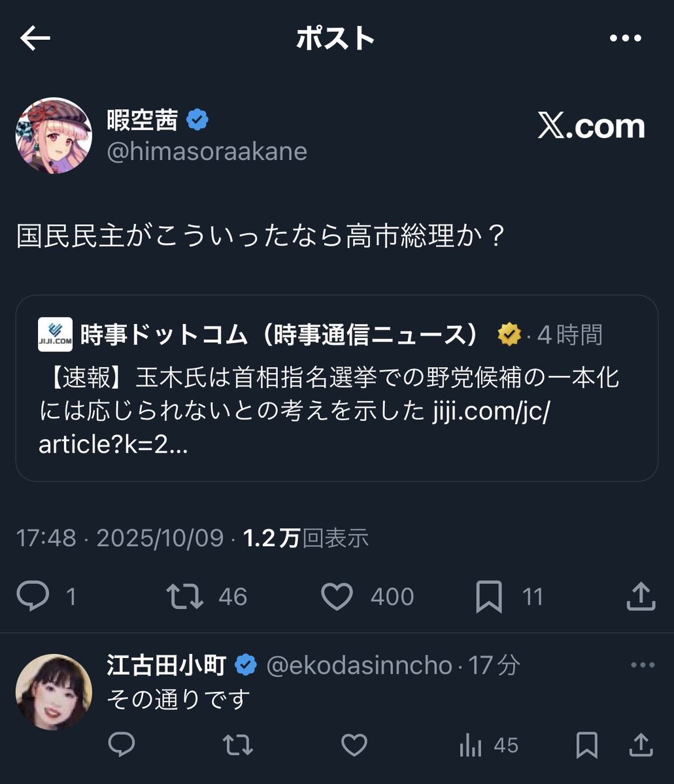Tap the reply icon on main post
Viewport: 674px width, 784px height.
tap(33, 596)
